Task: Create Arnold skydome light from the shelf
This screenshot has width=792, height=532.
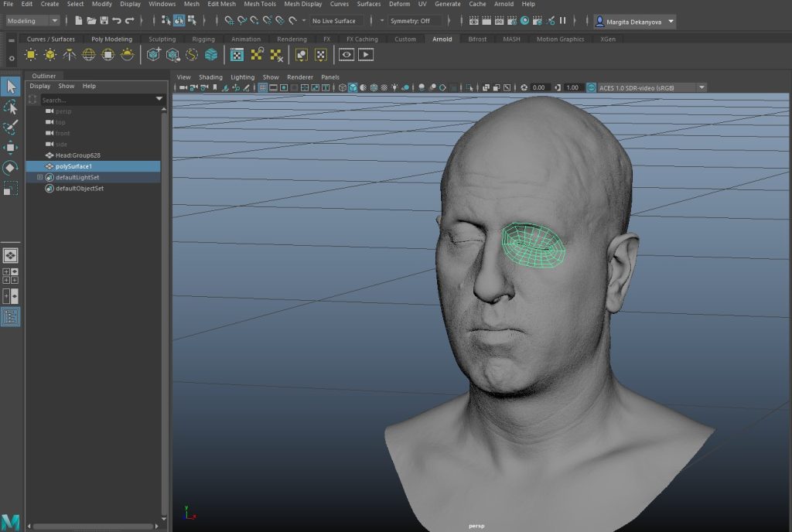Action: (88, 54)
